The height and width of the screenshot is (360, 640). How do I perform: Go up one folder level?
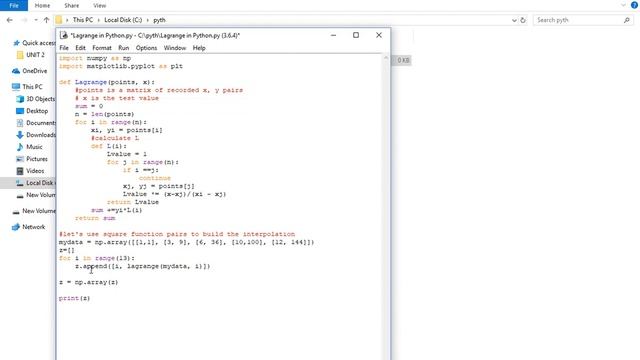pyautogui.click(x=46, y=20)
